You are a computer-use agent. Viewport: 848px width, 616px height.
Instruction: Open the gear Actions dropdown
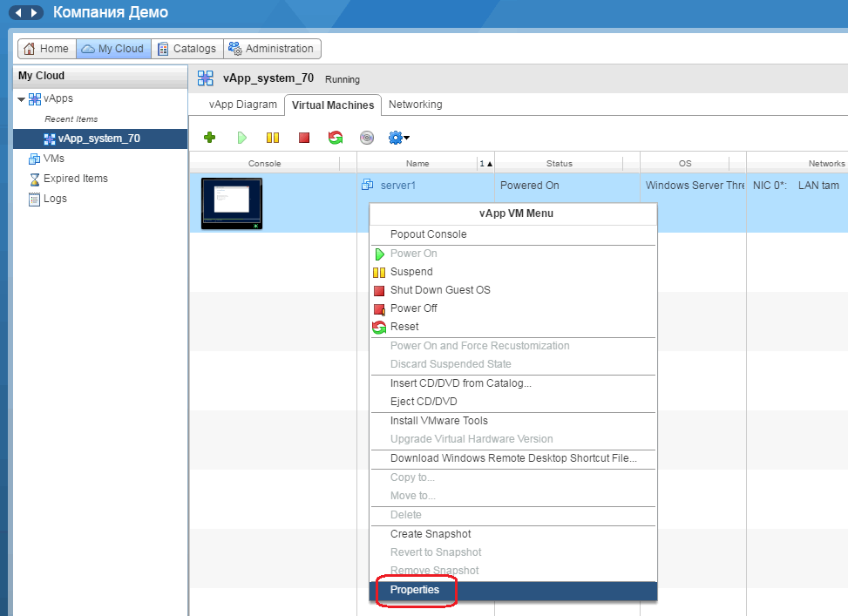398,138
